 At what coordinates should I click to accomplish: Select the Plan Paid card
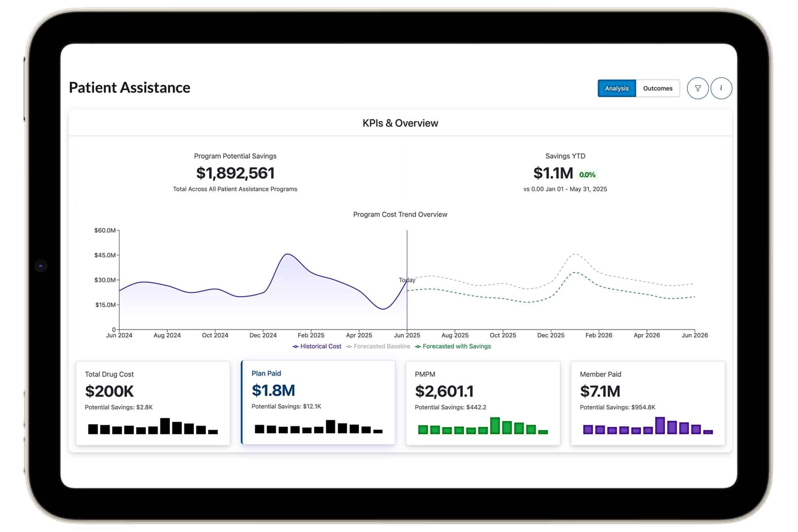pyautogui.click(x=318, y=402)
